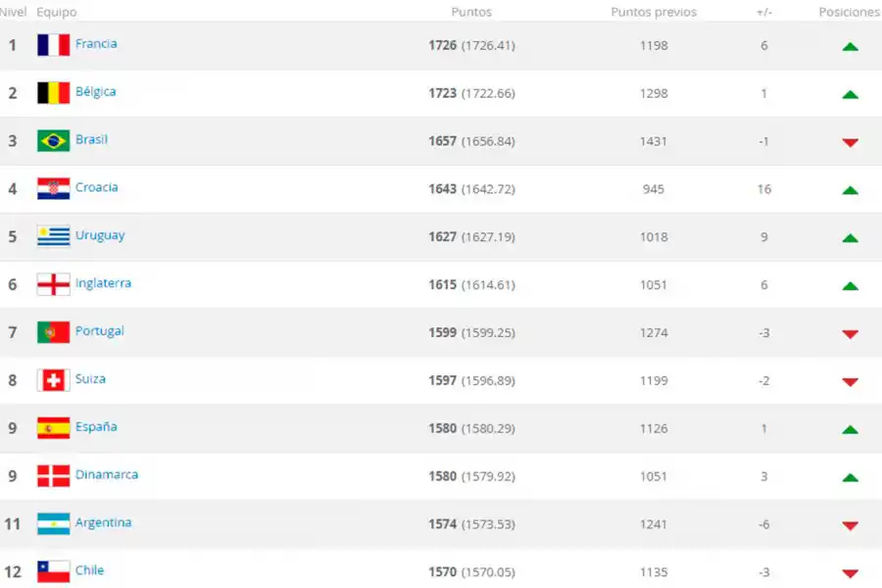Image resolution: width=882 pixels, height=588 pixels.
Task: Click the France flag icon
Action: (52, 44)
